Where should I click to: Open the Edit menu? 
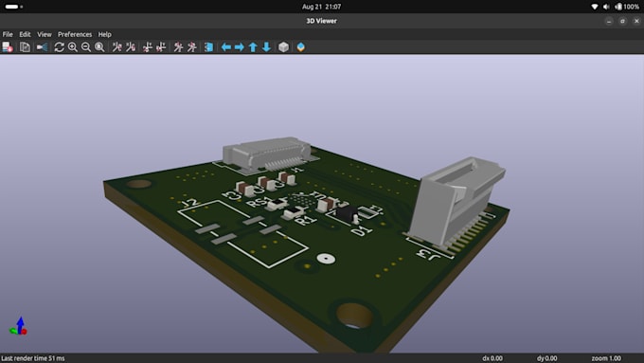(25, 34)
